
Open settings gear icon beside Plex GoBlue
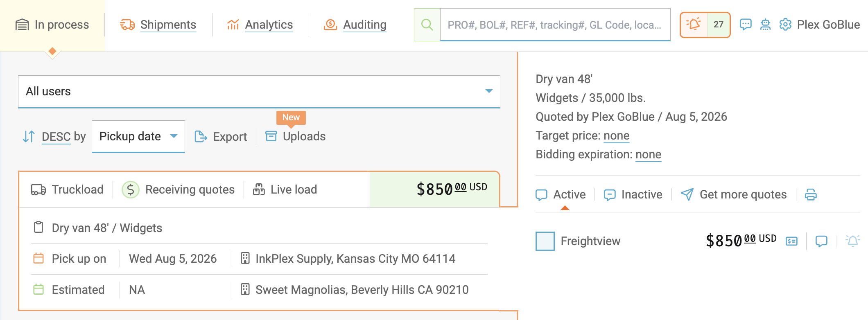[785, 25]
